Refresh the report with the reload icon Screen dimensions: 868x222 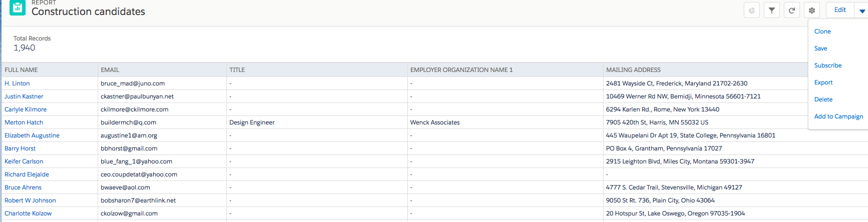[x=792, y=10]
